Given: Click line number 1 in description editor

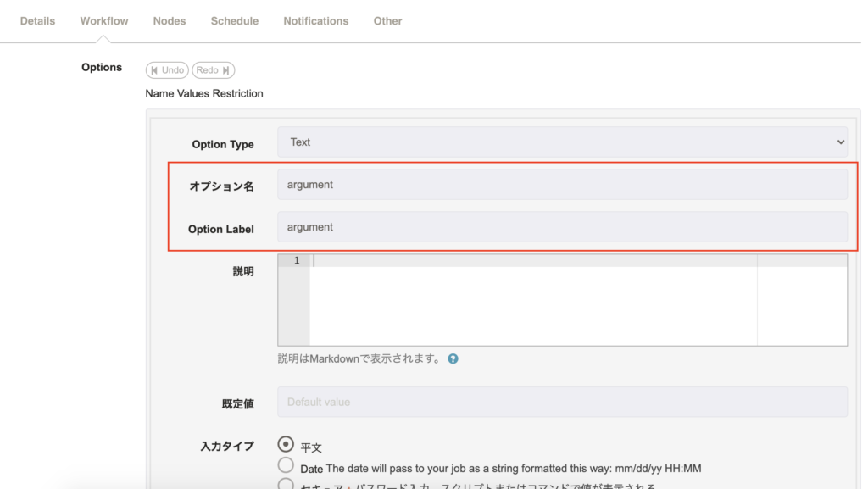Looking at the screenshot, I should [x=297, y=260].
